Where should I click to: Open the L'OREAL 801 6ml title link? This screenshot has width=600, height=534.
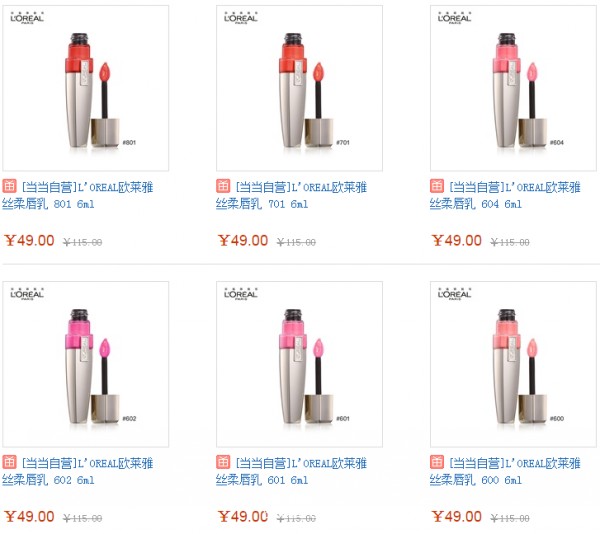pyautogui.click(x=78, y=195)
